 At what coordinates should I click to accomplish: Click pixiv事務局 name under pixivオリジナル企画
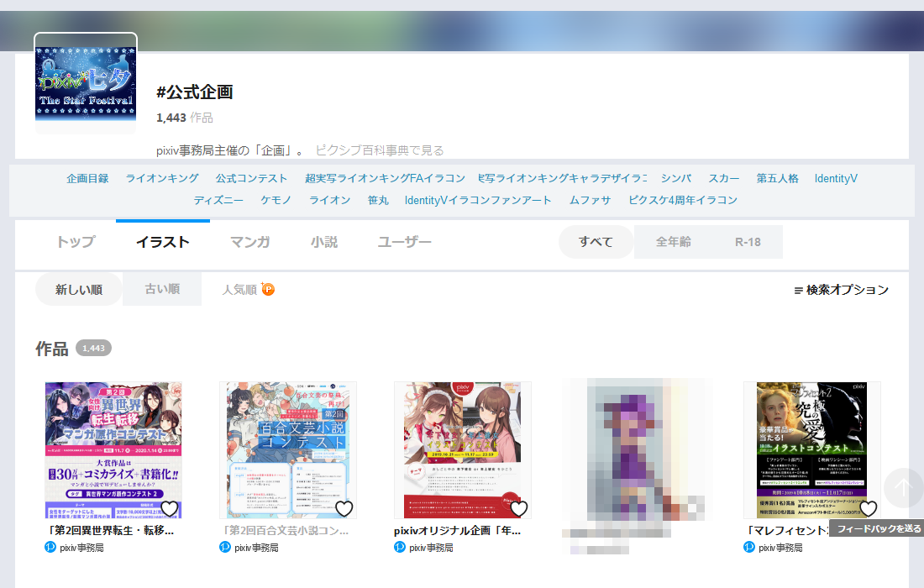click(432, 548)
